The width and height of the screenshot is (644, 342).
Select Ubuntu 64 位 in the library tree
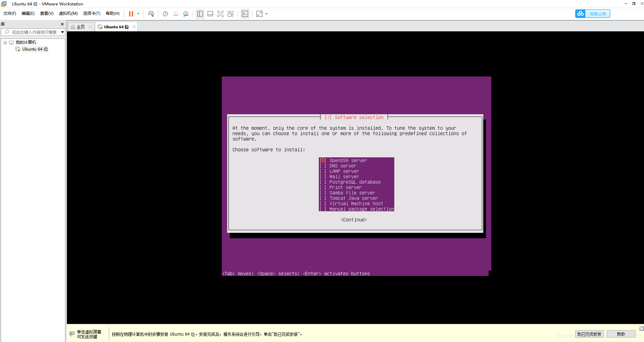(x=35, y=49)
